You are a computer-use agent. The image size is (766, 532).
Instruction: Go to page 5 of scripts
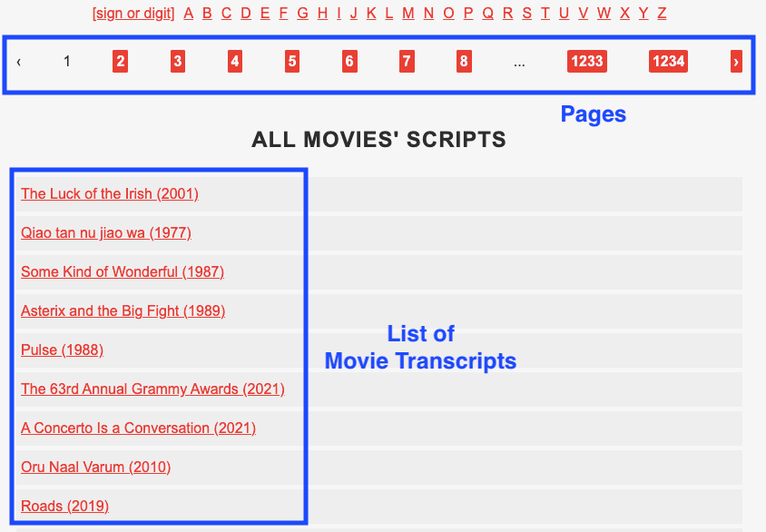pos(291,61)
